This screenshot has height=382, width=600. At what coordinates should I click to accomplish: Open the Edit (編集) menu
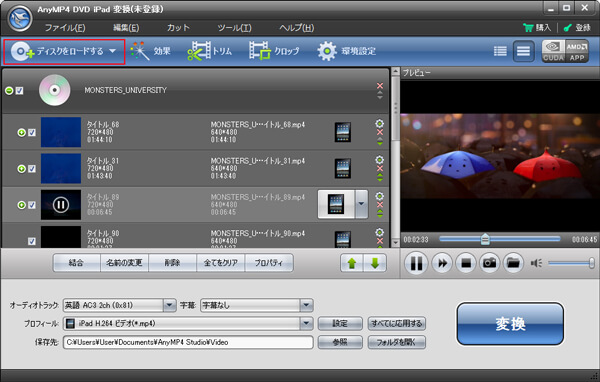[126, 28]
